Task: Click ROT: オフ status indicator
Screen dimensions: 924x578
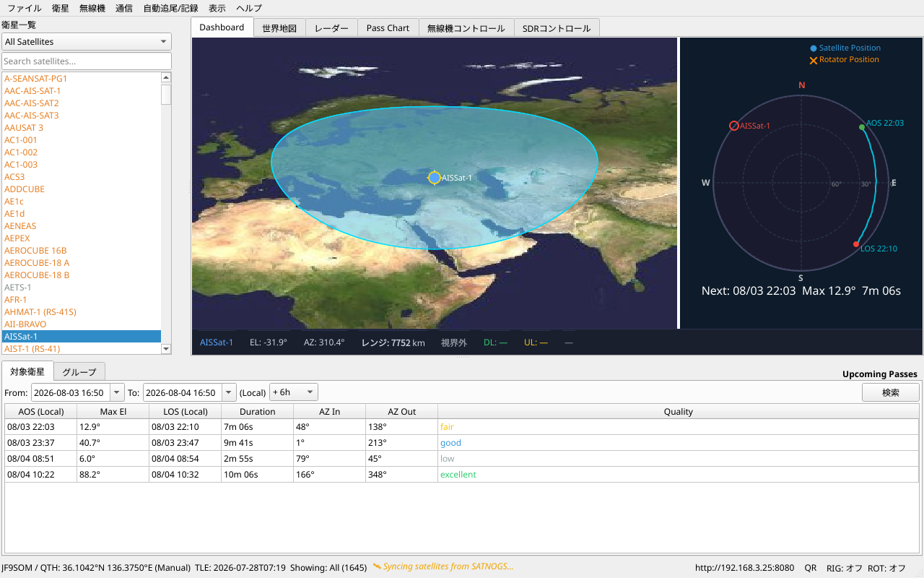Action: (x=886, y=568)
